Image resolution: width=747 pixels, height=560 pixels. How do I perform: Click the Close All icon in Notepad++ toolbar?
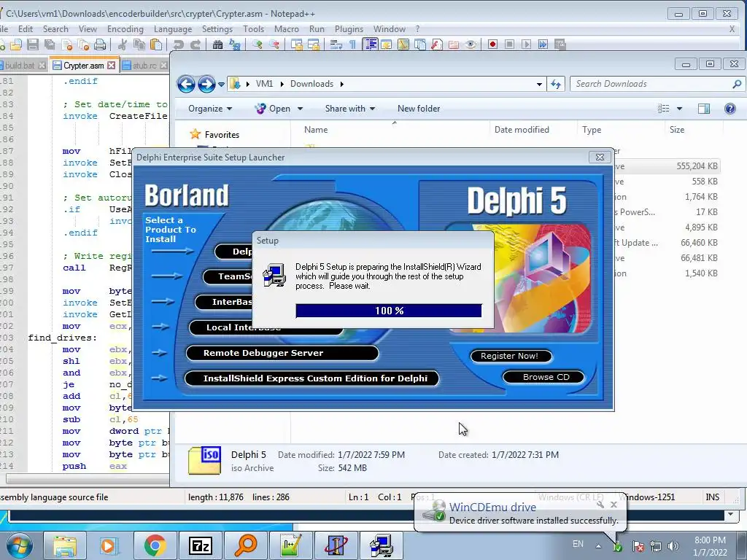click(x=83, y=44)
